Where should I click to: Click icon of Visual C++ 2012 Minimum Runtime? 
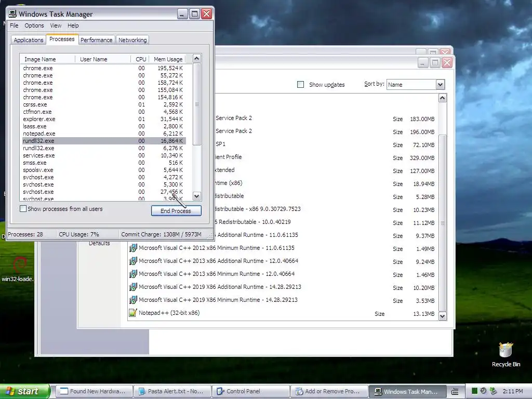point(133,248)
